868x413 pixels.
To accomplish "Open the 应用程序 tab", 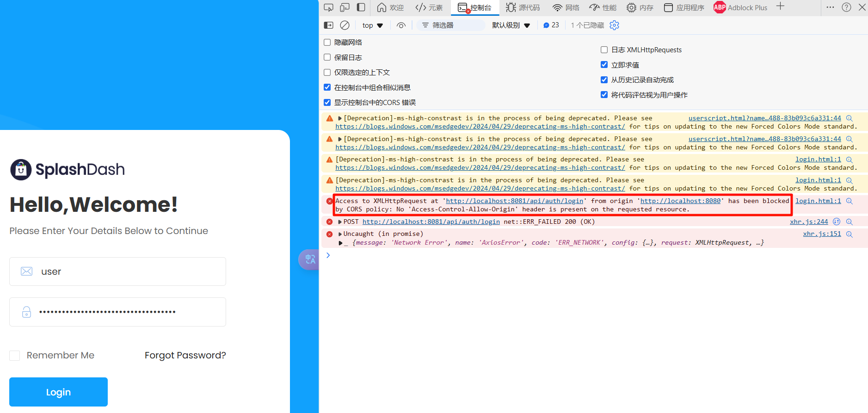I will coord(684,7).
